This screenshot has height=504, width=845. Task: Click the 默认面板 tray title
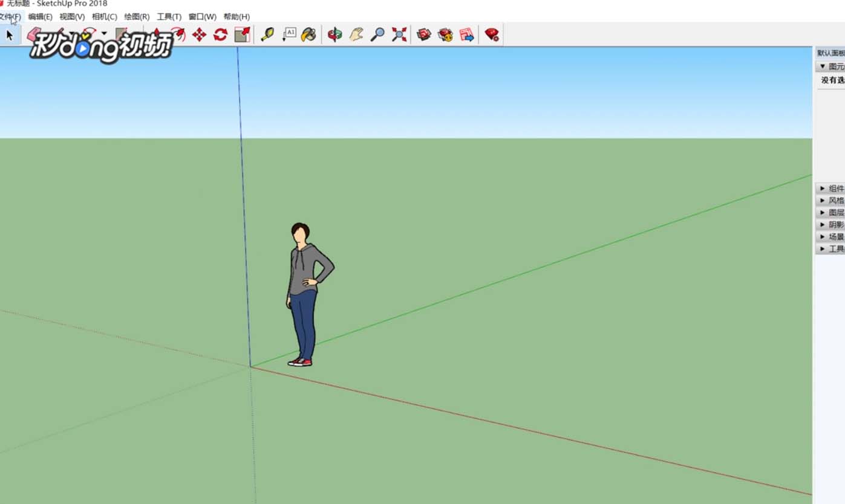click(x=831, y=53)
